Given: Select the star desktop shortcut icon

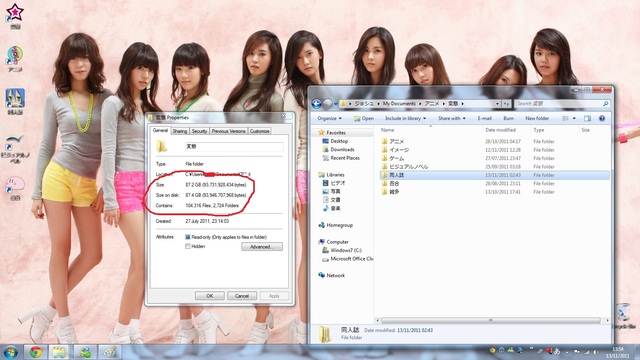Looking at the screenshot, I should tap(15, 16).
